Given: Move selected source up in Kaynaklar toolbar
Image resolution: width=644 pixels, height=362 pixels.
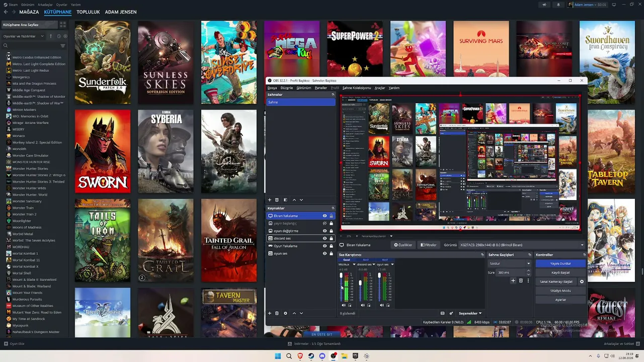Looking at the screenshot, I should [x=294, y=313].
